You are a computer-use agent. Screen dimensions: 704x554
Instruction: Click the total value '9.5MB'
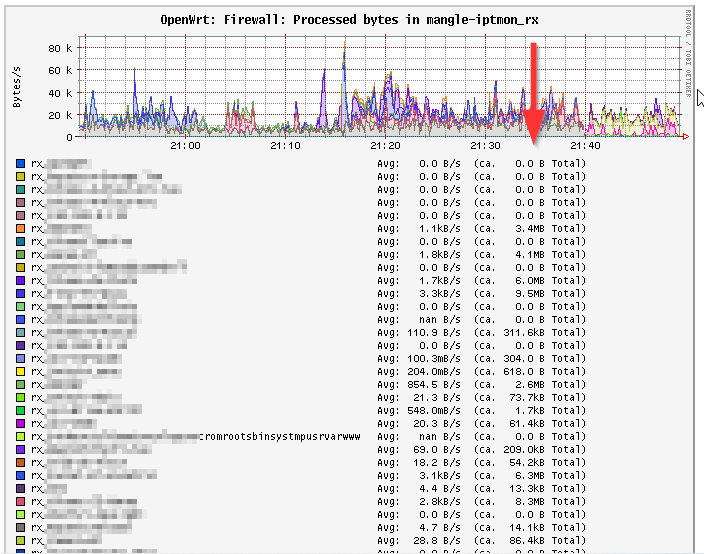tap(530, 294)
